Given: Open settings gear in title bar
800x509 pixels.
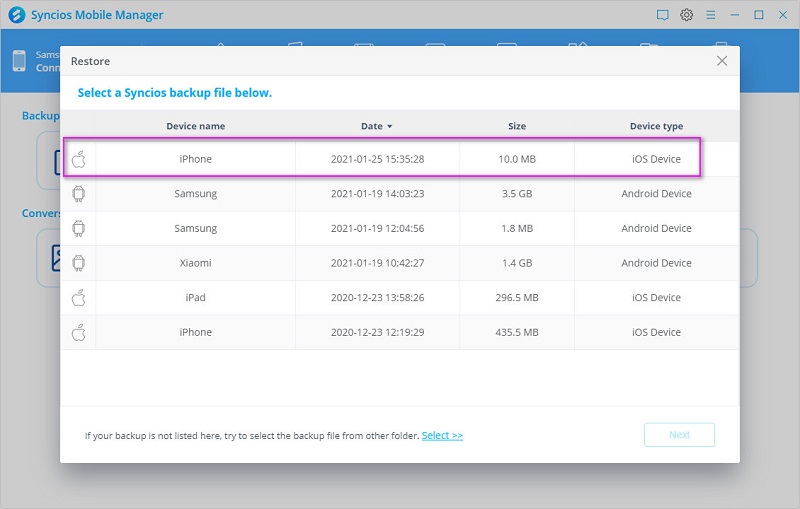Looking at the screenshot, I should click(x=687, y=15).
